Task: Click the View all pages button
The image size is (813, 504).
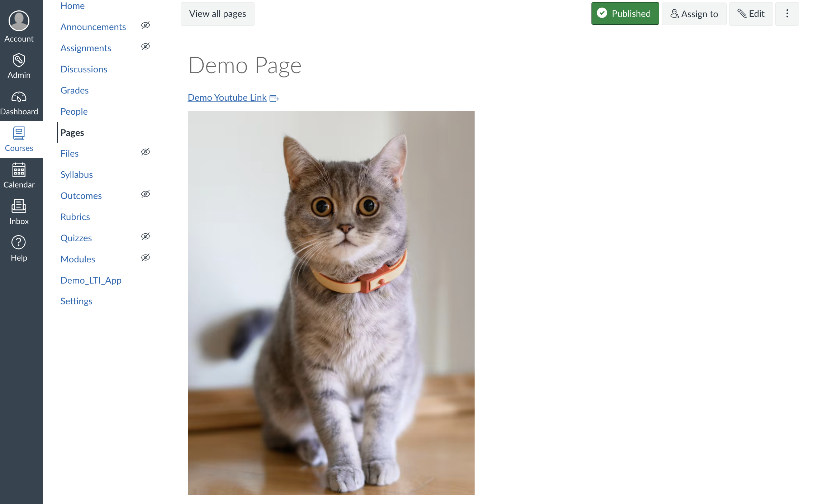Action: tap(218, 14)
